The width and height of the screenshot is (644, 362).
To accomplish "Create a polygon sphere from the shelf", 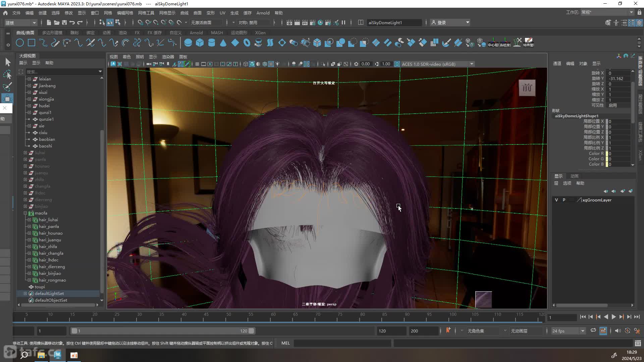I will coord(188,43).
